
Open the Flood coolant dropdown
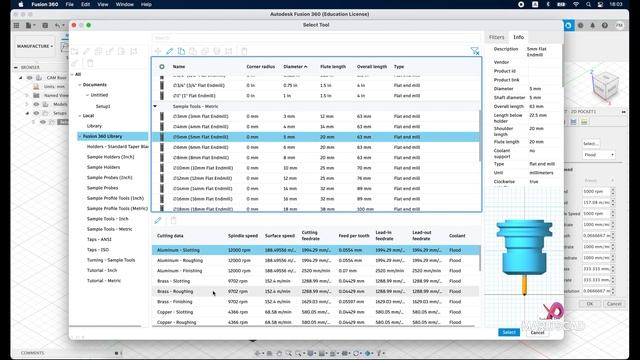[x=599, y=155]
